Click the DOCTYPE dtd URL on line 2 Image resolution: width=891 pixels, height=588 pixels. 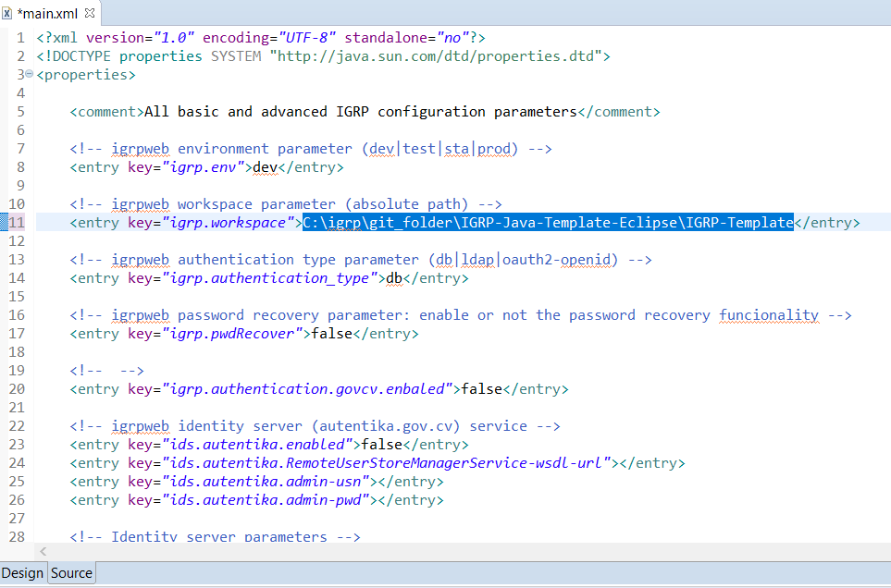(436, 56)
